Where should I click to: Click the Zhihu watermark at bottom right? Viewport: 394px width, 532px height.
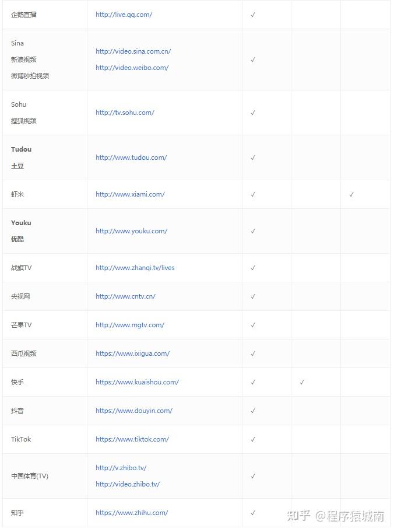click(342, 516)
